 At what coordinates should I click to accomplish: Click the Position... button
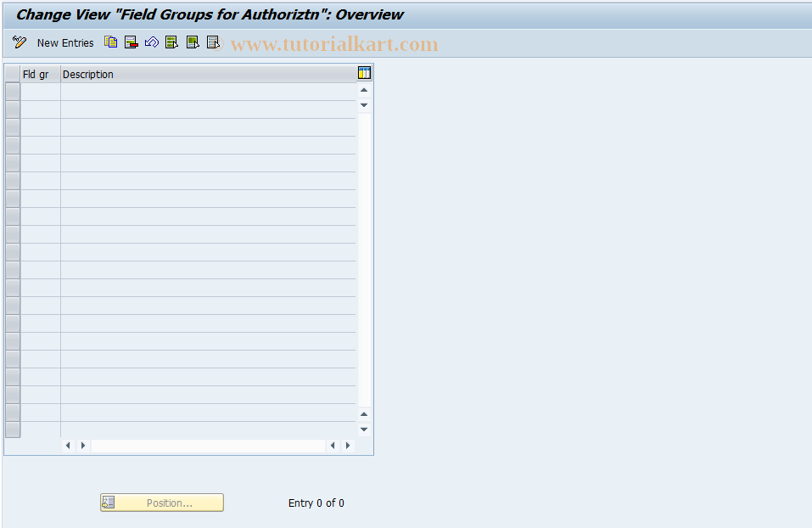click(x=162, y=503)
